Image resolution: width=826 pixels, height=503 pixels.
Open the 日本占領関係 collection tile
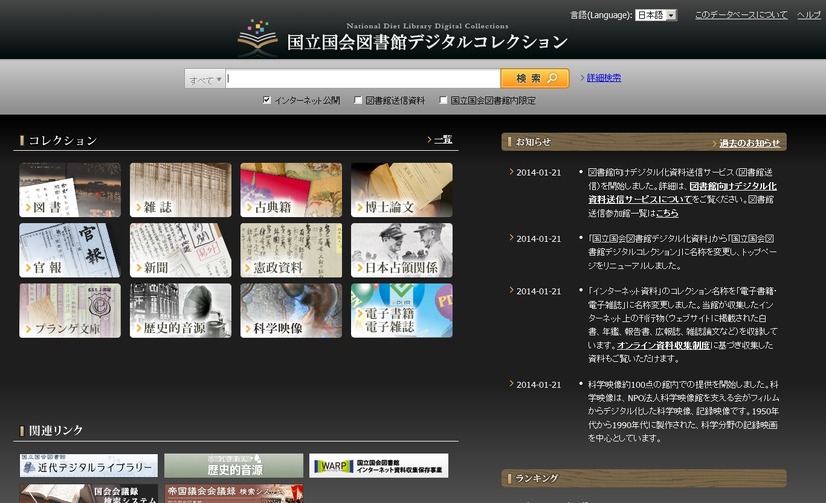point(402,250)
